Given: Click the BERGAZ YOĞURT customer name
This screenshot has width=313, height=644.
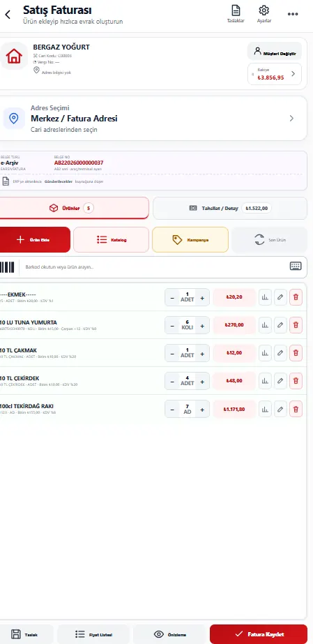Looking at the screenshot, I should pos(61,47).
